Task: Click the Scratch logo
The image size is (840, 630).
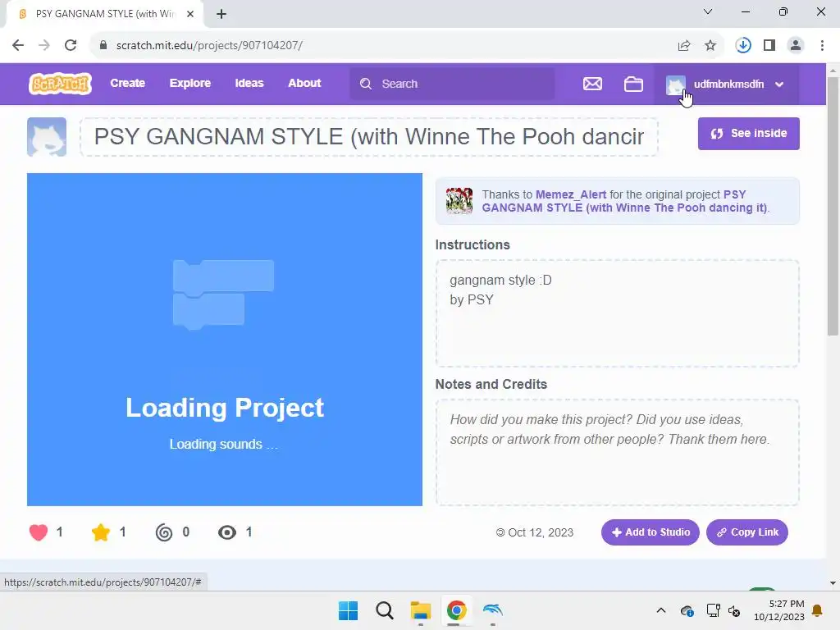Action: 60,84
